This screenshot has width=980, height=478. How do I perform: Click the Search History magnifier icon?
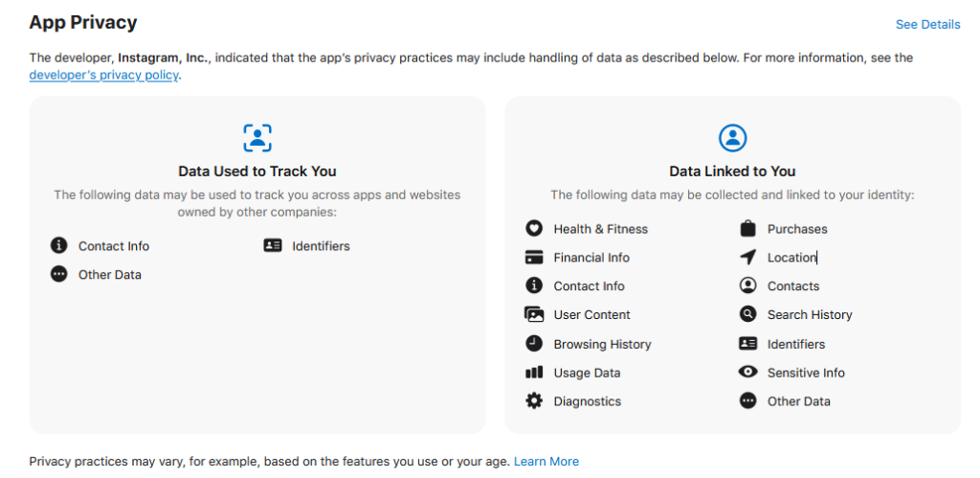tap(748, 314)
